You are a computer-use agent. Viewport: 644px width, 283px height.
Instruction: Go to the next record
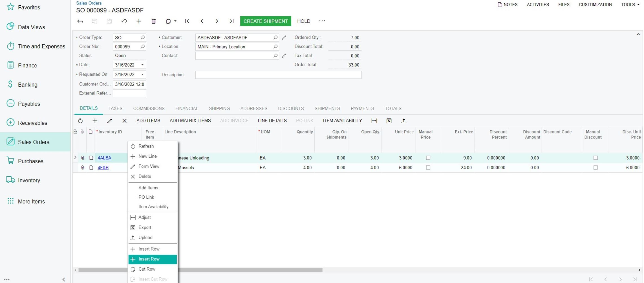click(x=217, y=21)
